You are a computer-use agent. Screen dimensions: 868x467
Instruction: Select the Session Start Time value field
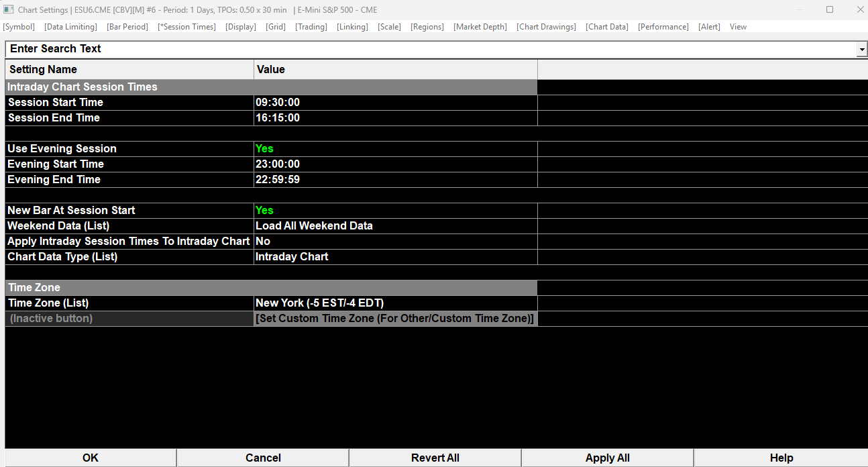coord(396,103)
